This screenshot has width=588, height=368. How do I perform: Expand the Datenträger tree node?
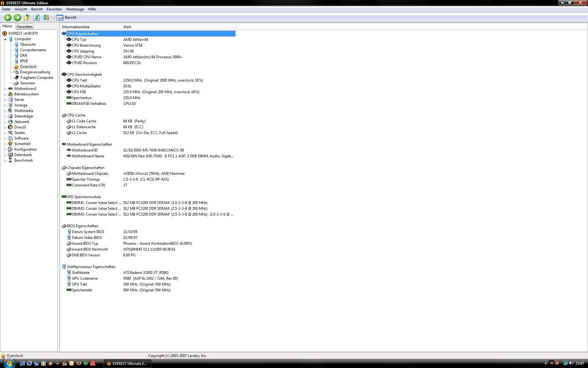tap(5, 117)
